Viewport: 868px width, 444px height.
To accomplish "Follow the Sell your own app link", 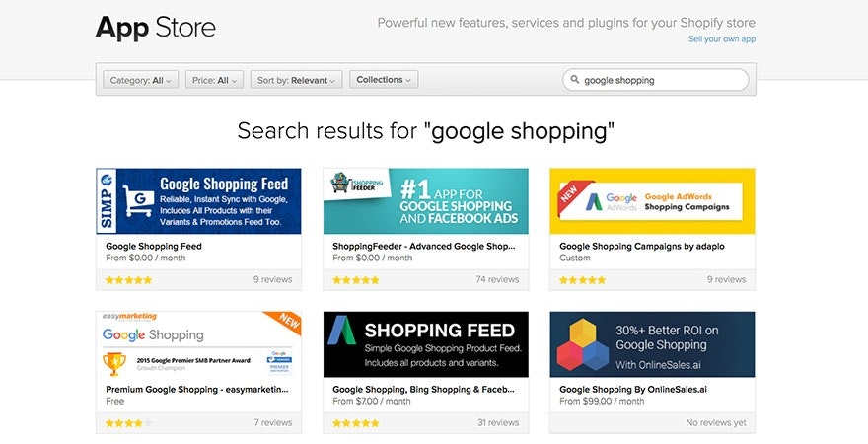I will click(x=722, y=39).
